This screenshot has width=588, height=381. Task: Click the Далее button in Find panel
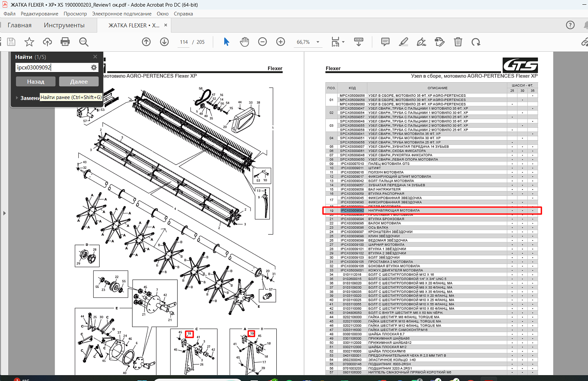click(x=79, y=81)
